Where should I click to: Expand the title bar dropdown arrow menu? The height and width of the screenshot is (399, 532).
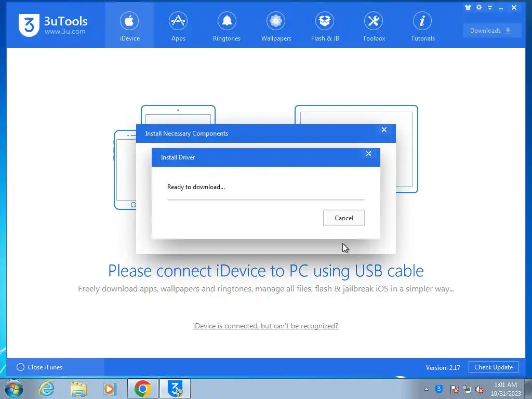[x=489, y=7]
